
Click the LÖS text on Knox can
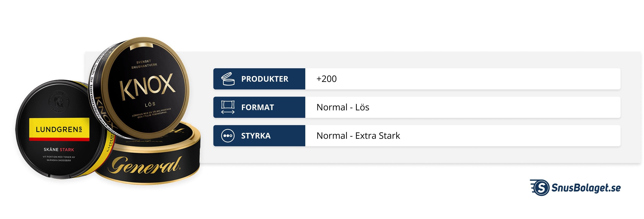[x=150, y=104]
